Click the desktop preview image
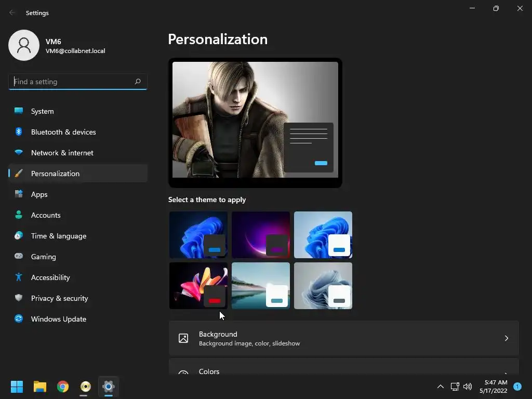This screenshot has width=532, height=399. pyautogui.click(x=255, y=119)
